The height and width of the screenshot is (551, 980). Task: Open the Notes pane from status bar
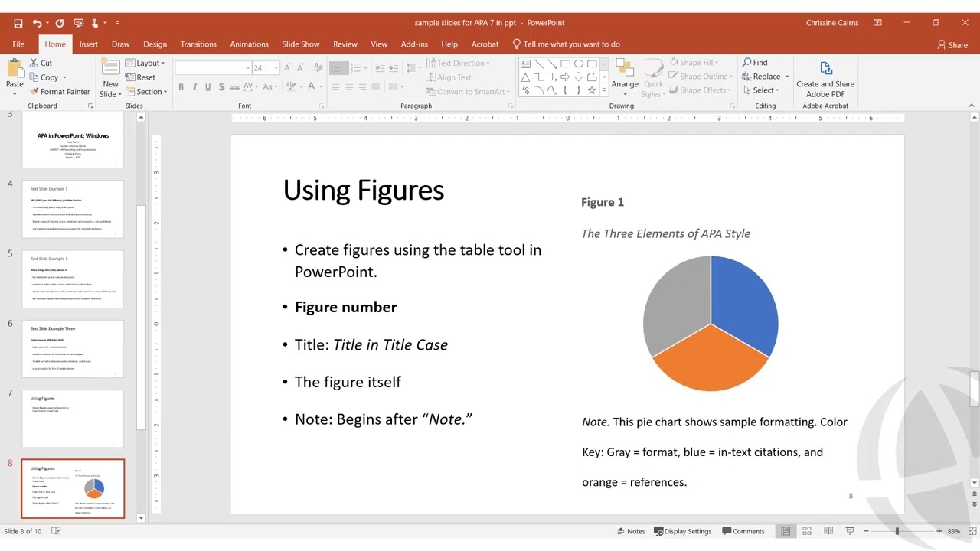point(630,531)
